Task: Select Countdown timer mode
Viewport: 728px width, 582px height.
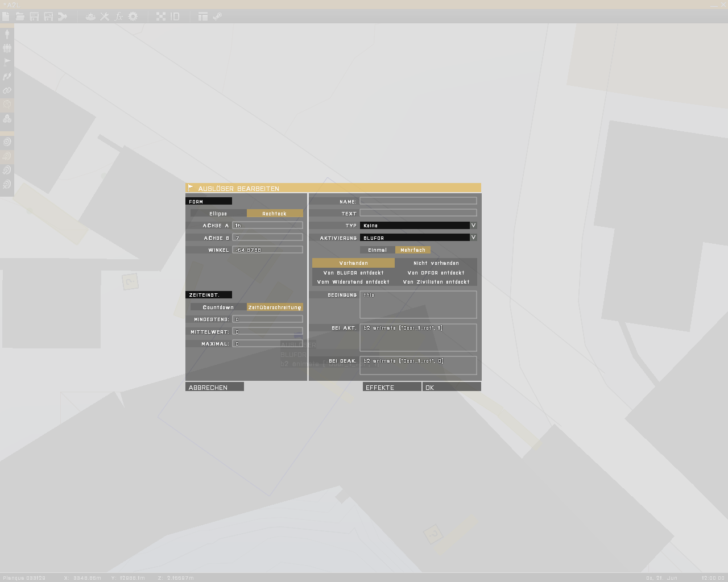Action: click(x=218, y=307)
